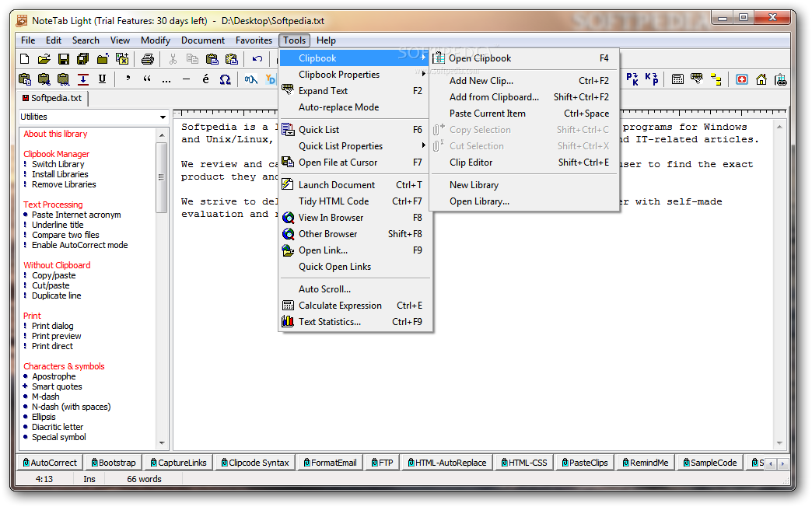This screenshot has height=507, width=812.
Task: Click the 'aA' text clip icon
Action: [251, 79]
